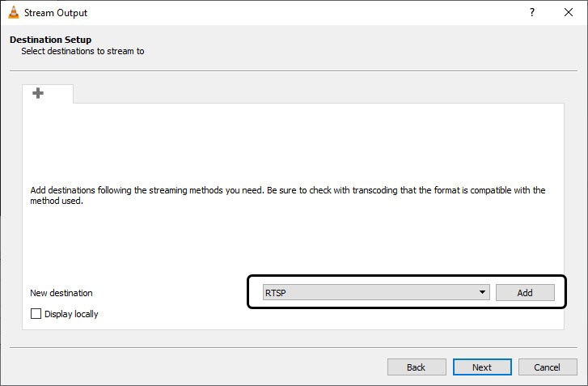The image size is (588, 386).
Task: Close the Stream Output dialog
Action: (569, 13)
